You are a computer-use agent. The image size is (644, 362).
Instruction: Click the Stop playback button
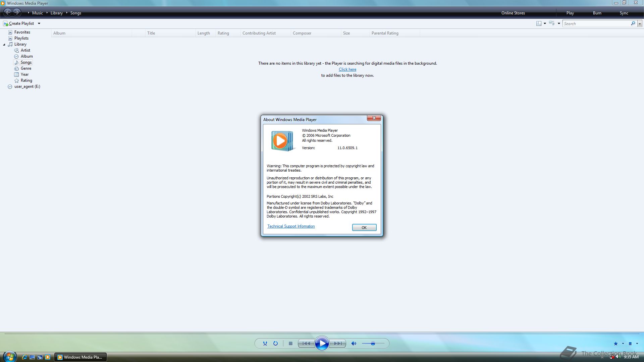click(291, 343)
